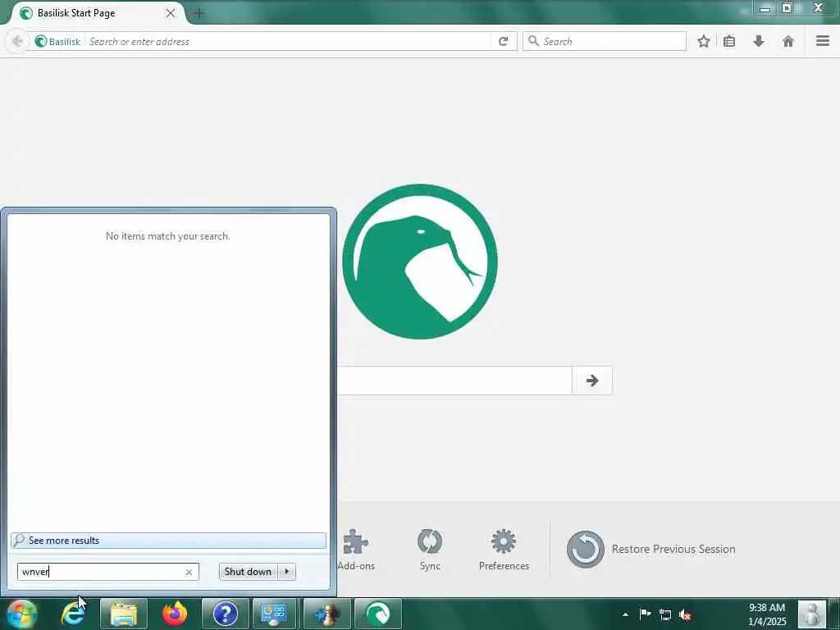The width and height of the screenshot is (840, 630).
Task: Click the Basilisk identity icon in address bar
Action: 41,41
